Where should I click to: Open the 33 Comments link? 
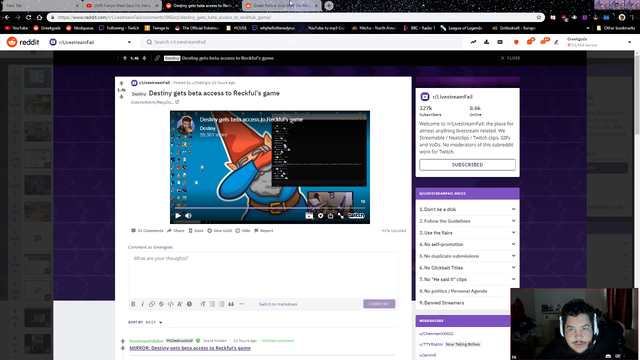[x=147, y=231]
